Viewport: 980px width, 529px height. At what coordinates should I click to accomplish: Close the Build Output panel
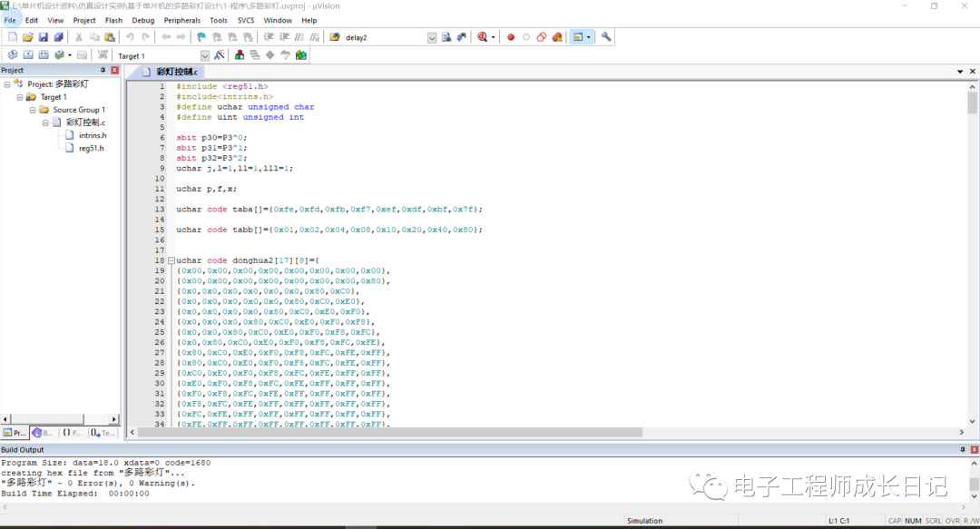click(x=975, y=449)
